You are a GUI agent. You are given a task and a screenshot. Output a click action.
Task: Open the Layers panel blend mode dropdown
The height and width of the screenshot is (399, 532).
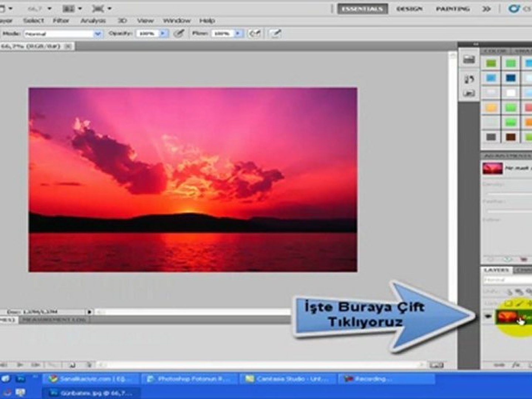click(508, 280)
